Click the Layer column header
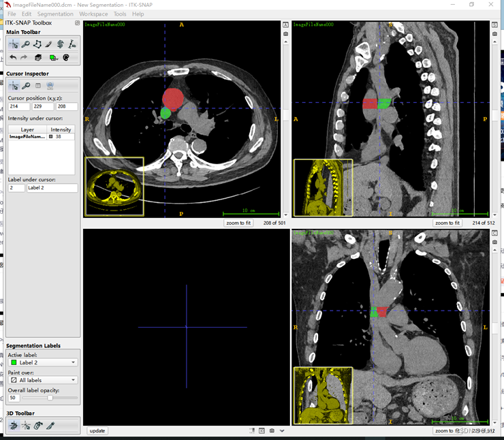Screen dimensions: 504x440 (27, 129)
